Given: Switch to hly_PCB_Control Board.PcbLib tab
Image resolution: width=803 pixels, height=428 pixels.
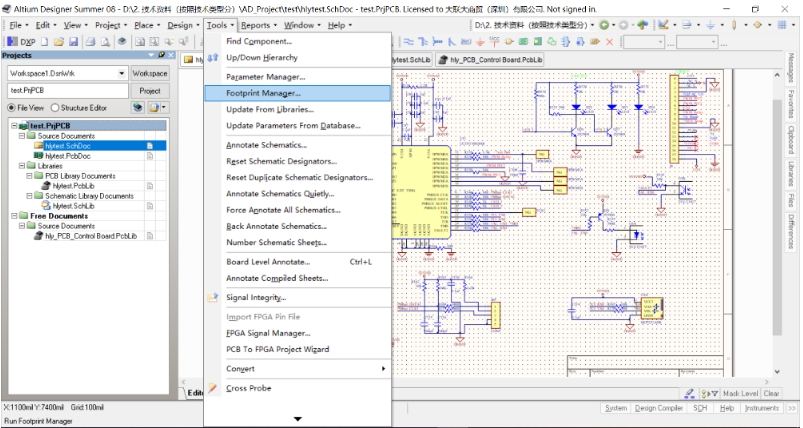Looking at the screenshot, I should (490, 60).
